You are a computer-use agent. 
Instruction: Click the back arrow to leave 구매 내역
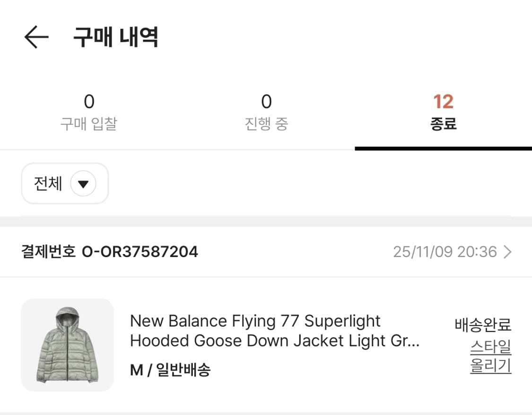[x=35, y=37]
